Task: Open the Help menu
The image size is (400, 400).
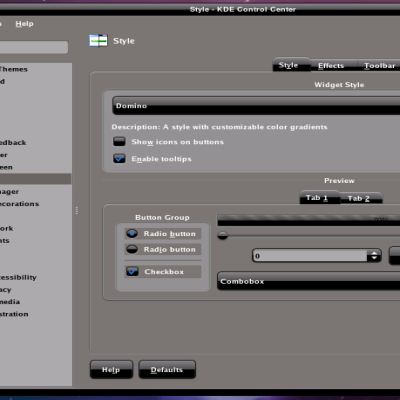Action: (24, 24)
